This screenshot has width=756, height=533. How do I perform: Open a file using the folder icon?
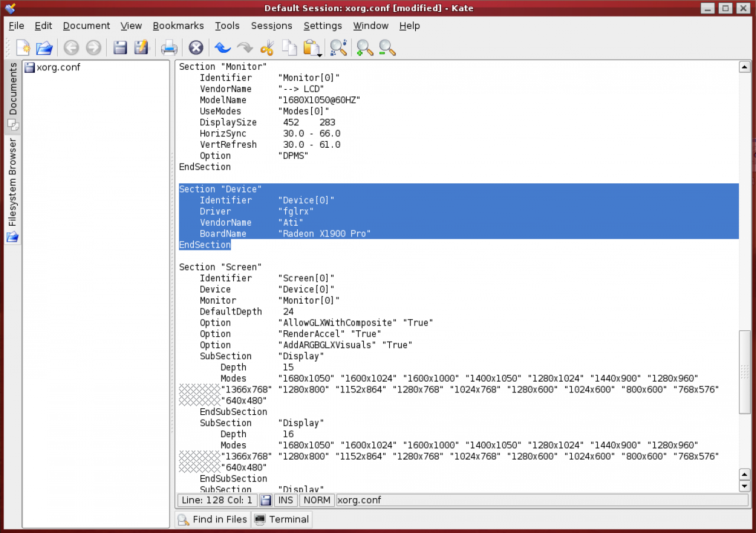(44, 48)
